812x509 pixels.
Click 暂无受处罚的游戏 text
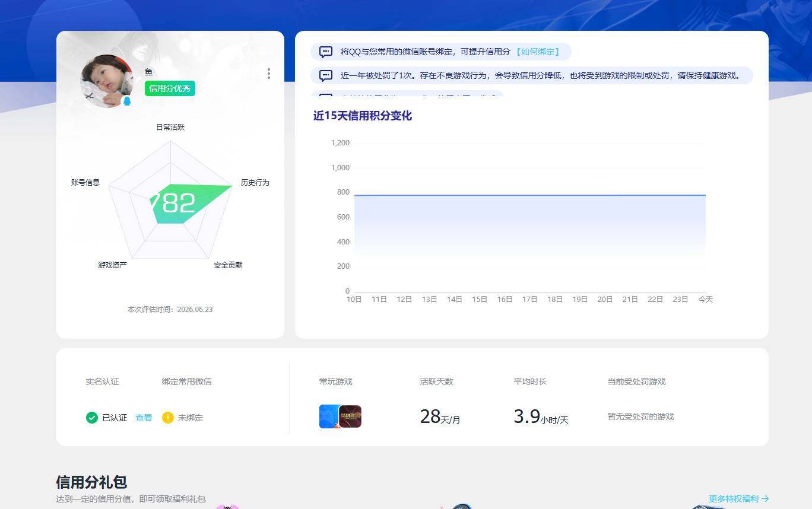coord(641,416)
